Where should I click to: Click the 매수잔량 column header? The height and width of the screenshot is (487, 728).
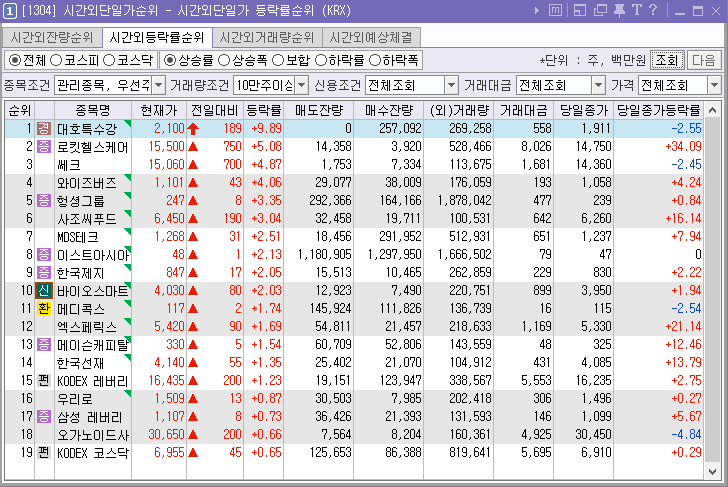click(389, 110)
